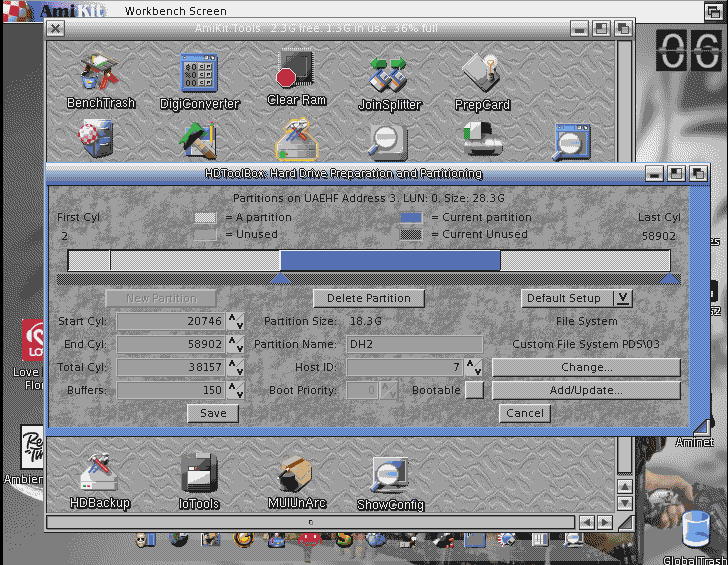728x565 pixels.
Task: Click the sunglasses face dock icon
Action: [144, 540]
